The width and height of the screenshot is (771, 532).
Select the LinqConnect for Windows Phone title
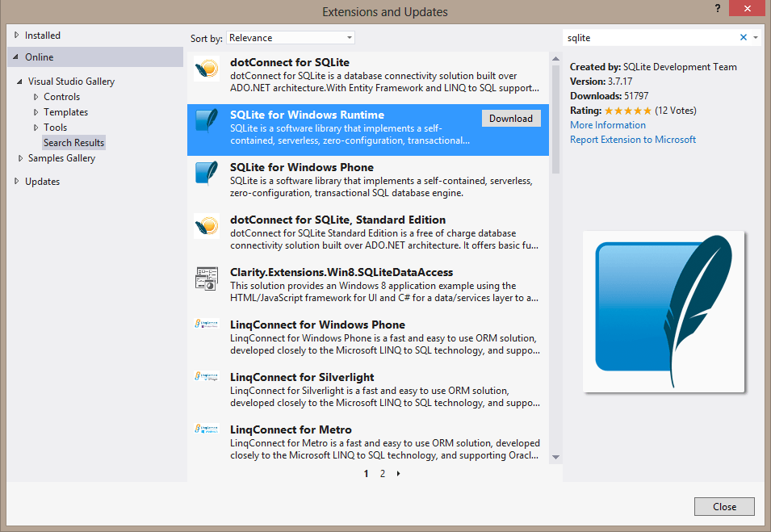click(317, 325)
